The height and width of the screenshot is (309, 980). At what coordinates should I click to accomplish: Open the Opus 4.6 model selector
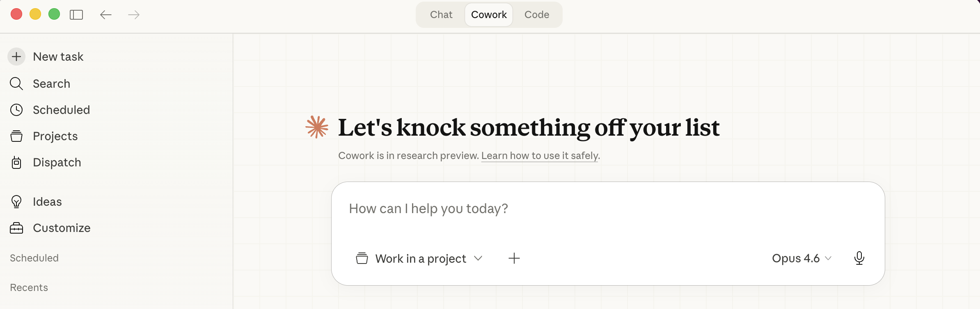click(801, 258)
